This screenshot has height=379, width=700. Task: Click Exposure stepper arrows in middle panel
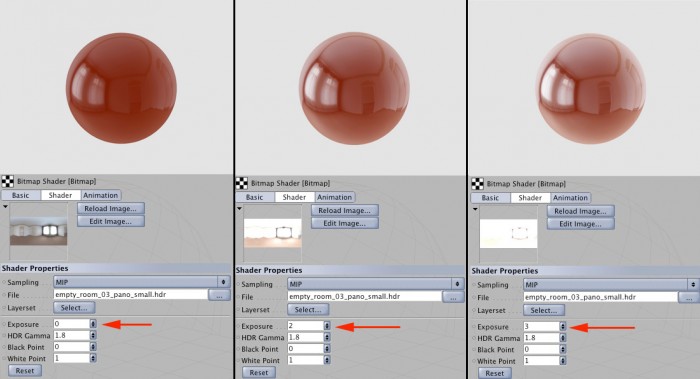coord(327,325)
